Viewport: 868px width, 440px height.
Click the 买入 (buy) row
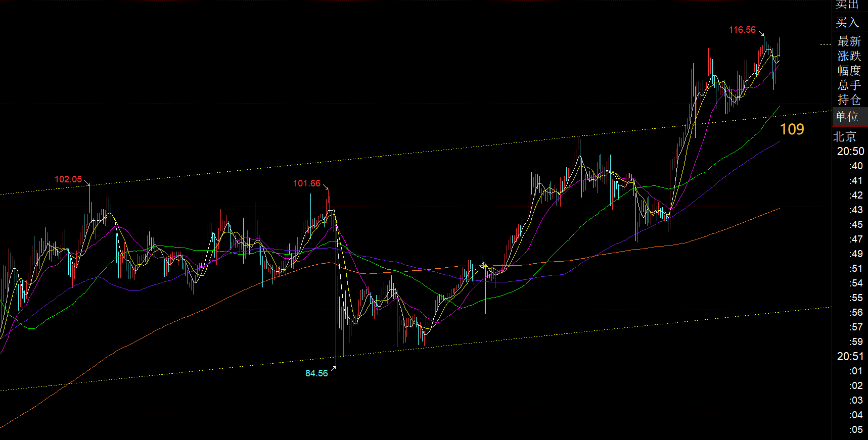pos(847,22)
